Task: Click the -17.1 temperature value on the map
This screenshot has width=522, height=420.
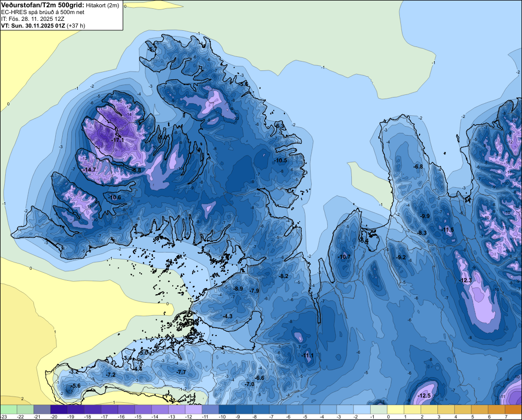Action: coord(118,140)
